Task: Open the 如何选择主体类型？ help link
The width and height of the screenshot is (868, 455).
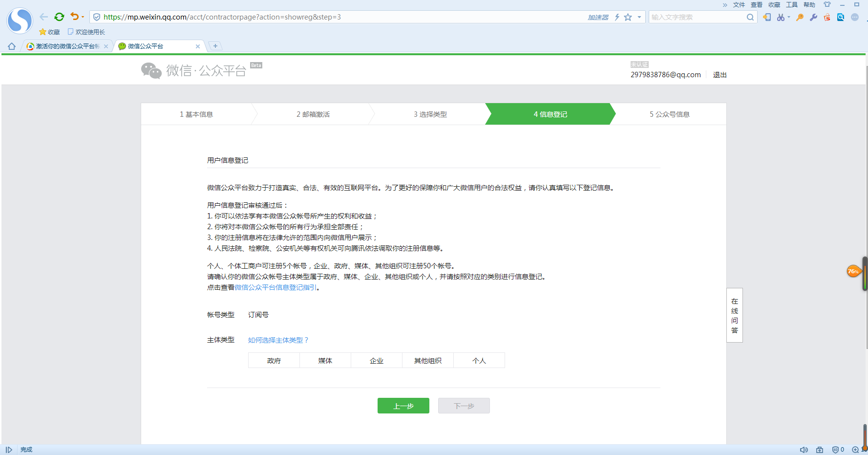Action: tap(278, 340)
